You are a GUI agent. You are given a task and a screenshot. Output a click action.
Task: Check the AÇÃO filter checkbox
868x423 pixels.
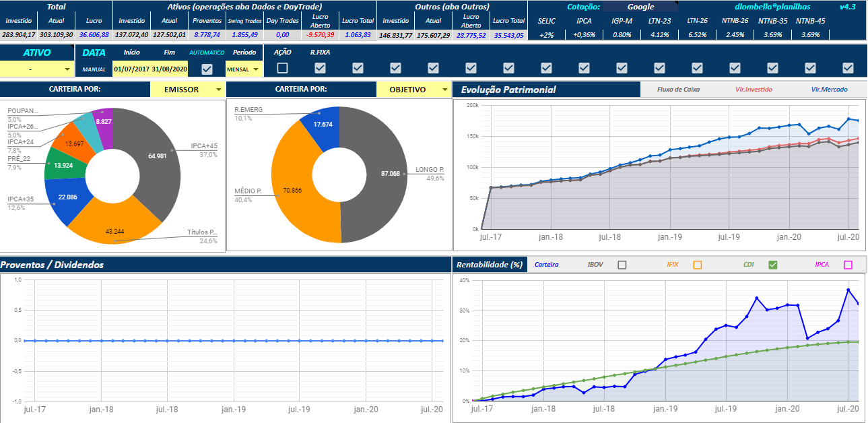pos(282,68)
